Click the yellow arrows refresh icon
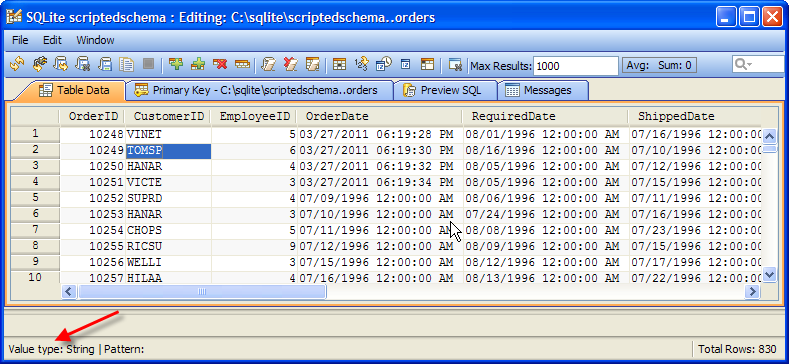Viewport: 789px width, 364px height. [17, 64]
